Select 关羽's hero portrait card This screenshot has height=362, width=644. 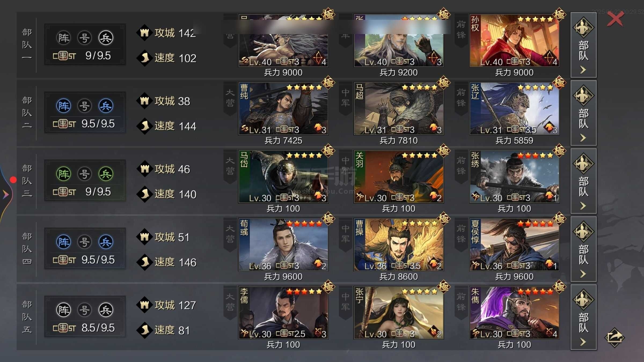(x=398, y=177)
